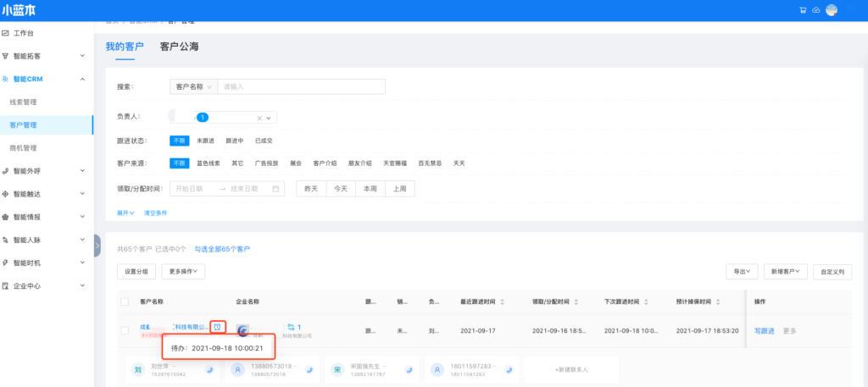Image resolution: width=868 pixels, height=387 pixels.
Task: Open the 客户名称 search type dropdown
Action: click(193, 86)
